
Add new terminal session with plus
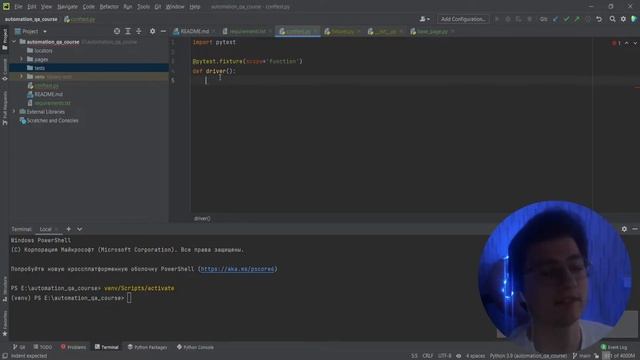(69, 229)
